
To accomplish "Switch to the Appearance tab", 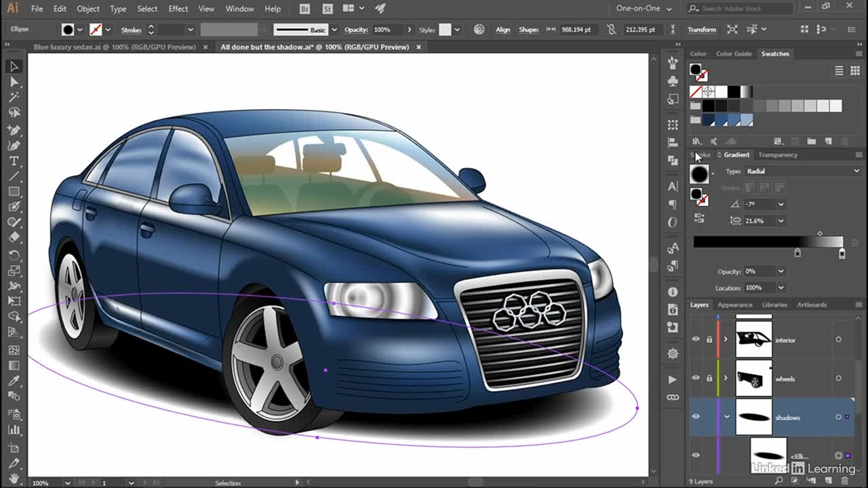I will click(735, 304).
